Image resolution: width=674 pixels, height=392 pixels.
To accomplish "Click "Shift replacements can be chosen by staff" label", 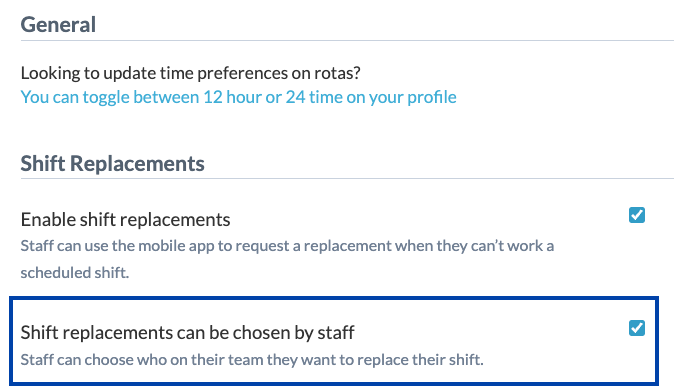I will click(x=187, y=333).
